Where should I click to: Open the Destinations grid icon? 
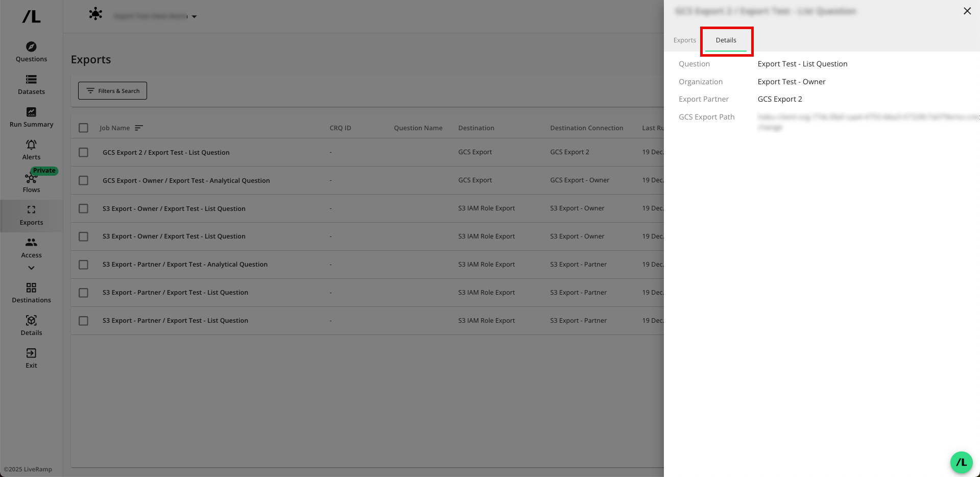point(31,288)
